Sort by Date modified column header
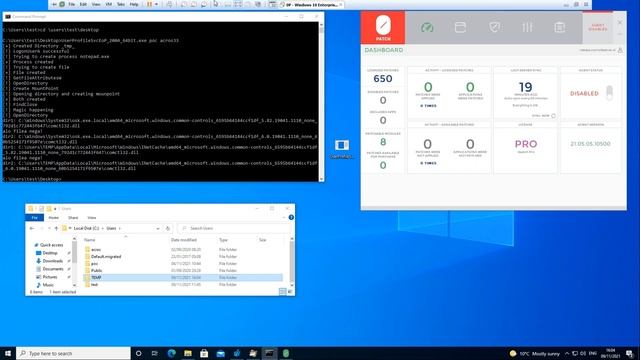Viewport: 640px width, 360px height. click(184, 240)
